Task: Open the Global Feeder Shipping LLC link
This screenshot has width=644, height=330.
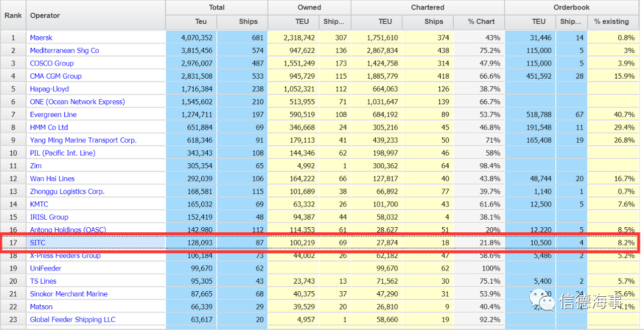Action: point(73,319)
